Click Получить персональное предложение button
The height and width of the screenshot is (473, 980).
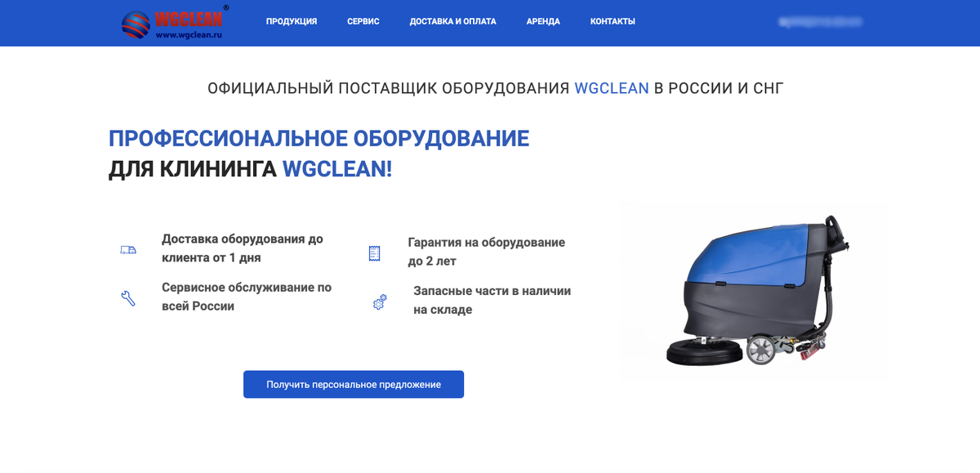coord(354,384)
